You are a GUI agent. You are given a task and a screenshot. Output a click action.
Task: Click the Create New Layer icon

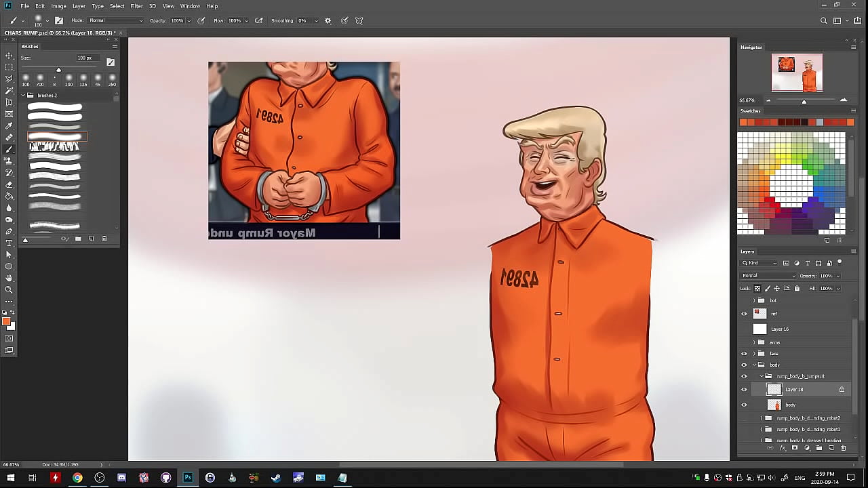pos(832,447)
